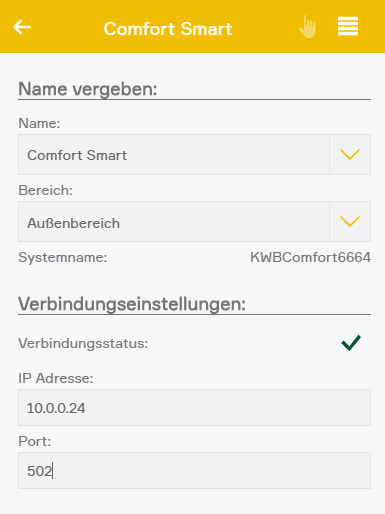The image size is (385, 514).
Task: Click the Außenbereich area field
Action: tap(174, 222)
